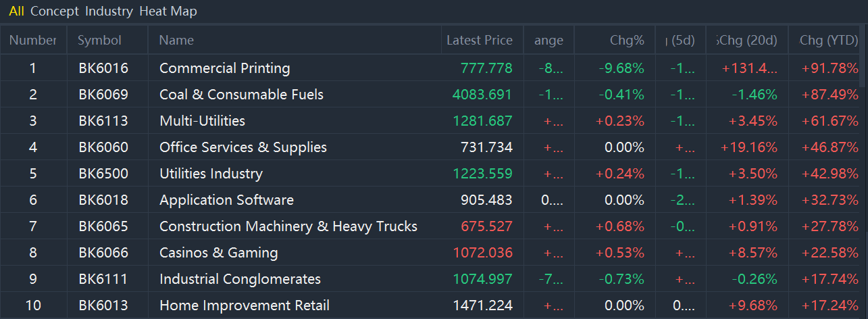Click the Chg (20d) column header
The image size is (868, 319).
(x=746, y=41)
